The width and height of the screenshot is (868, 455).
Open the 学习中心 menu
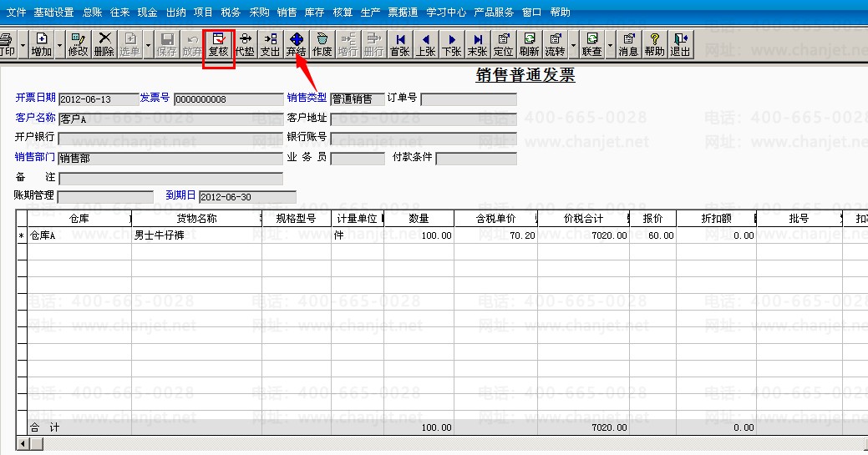446,13
